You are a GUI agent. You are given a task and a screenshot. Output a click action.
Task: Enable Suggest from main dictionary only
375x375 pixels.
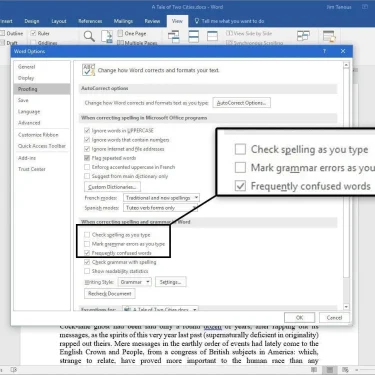tap(87, 176)
